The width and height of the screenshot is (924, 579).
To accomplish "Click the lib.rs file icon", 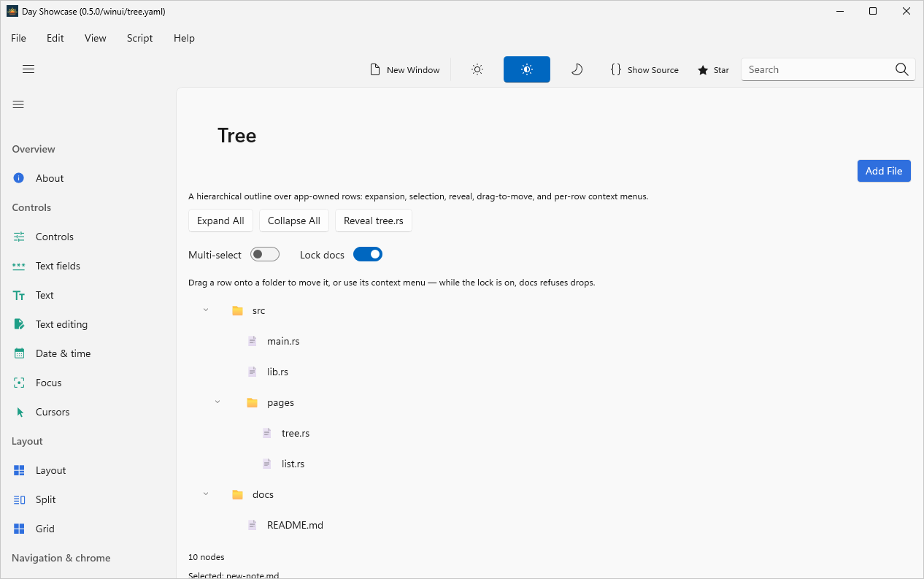I will 252,372.
